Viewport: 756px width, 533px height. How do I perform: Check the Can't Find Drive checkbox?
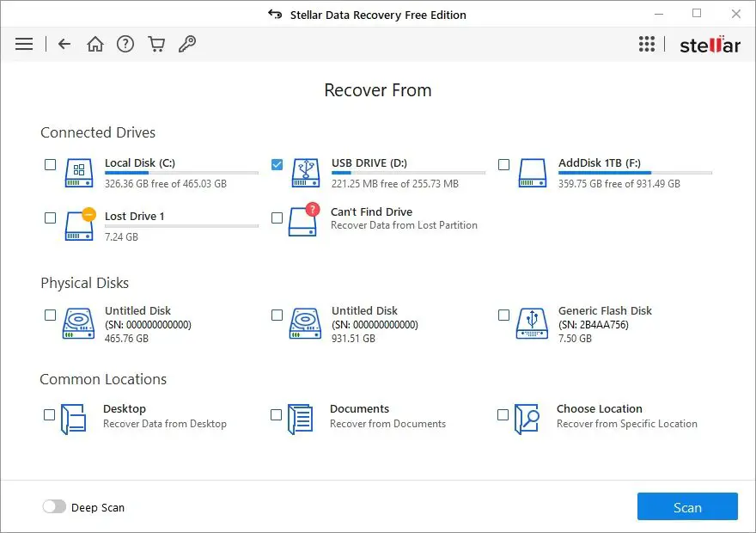tap(277, 217)
